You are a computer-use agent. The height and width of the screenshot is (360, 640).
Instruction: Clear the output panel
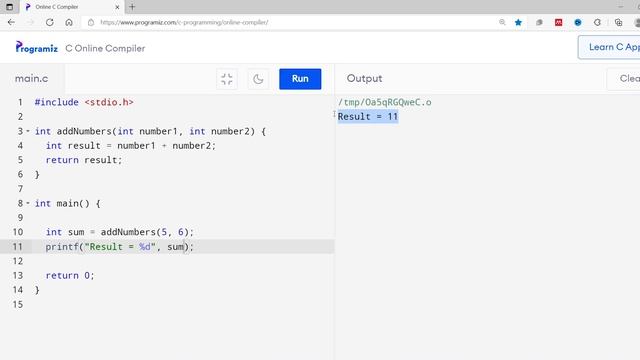[x=625, y=79]
